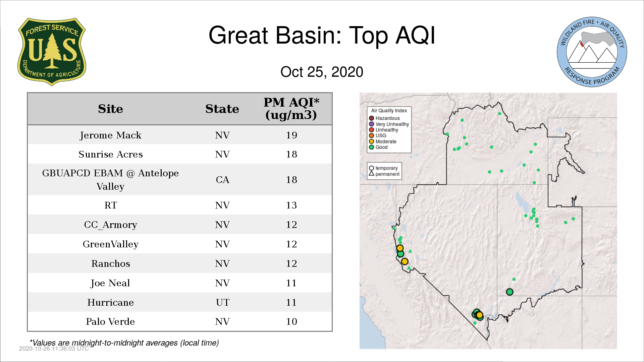Click the AQI value 13 for RT

click(291, 205)
